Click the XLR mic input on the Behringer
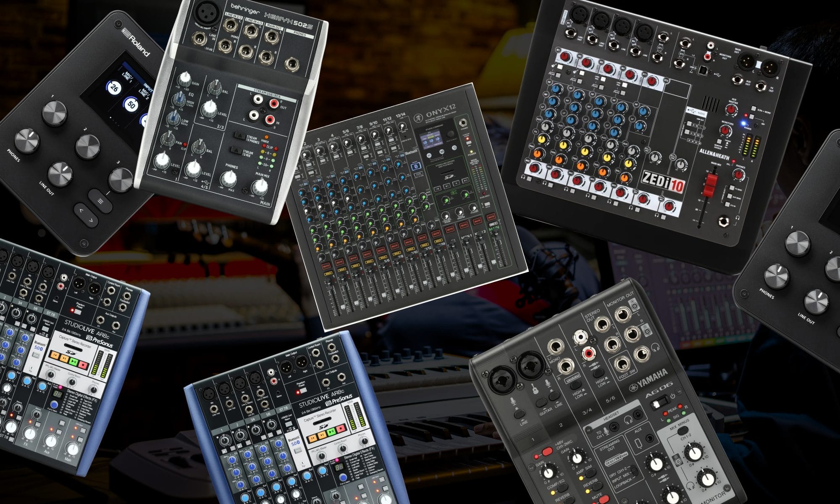840x504 pixels. click(x=207, y=13)
